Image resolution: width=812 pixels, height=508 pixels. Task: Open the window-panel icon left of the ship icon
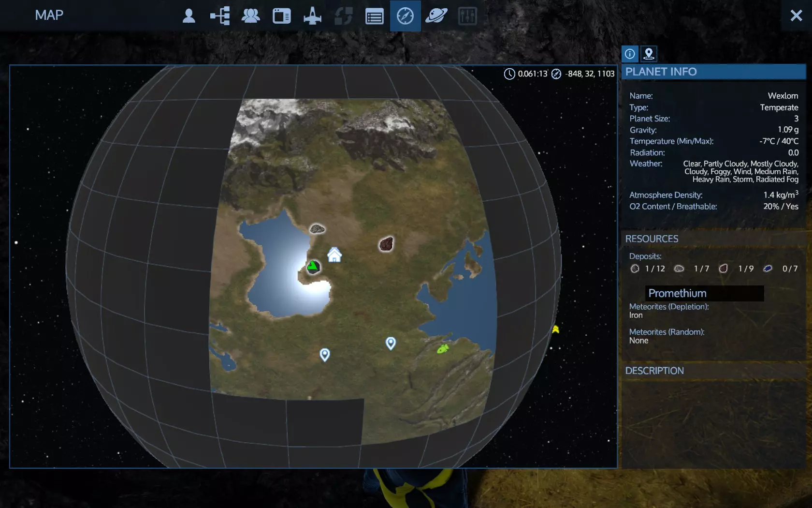282,16
